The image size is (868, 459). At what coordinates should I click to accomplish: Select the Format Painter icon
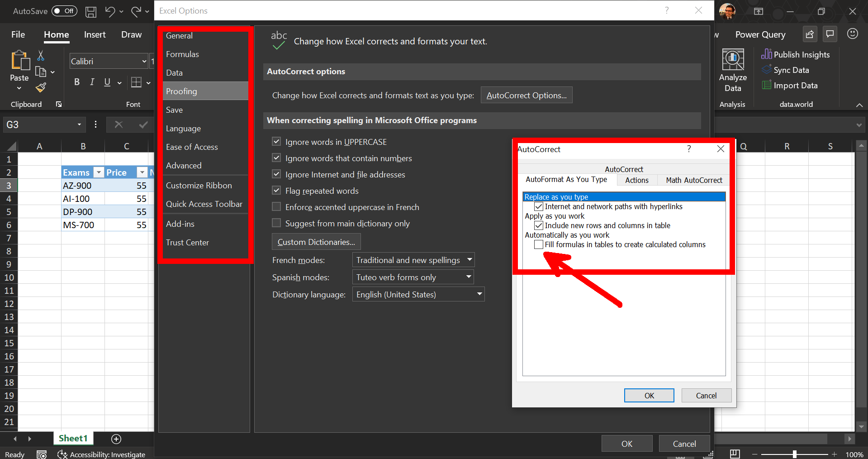coord(40,87)
